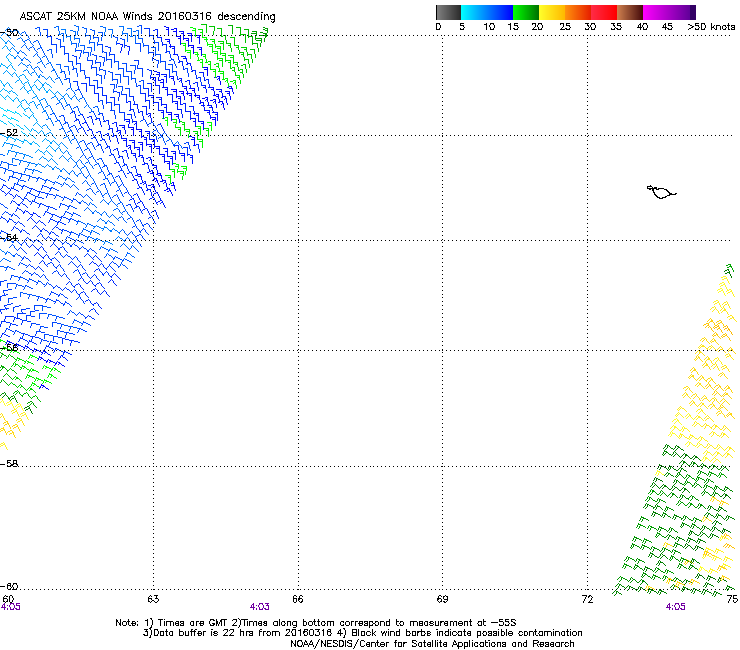Click the gray 0-5 knots legend segment
The image size is (740, 650).
(448, 12)
